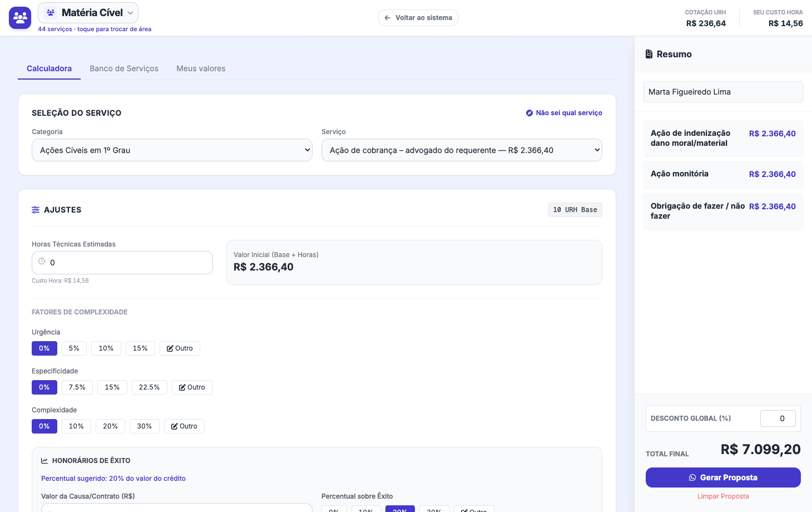Click the edit icon on Urgência Outro
812x512 pixels.
pos(170,348)
